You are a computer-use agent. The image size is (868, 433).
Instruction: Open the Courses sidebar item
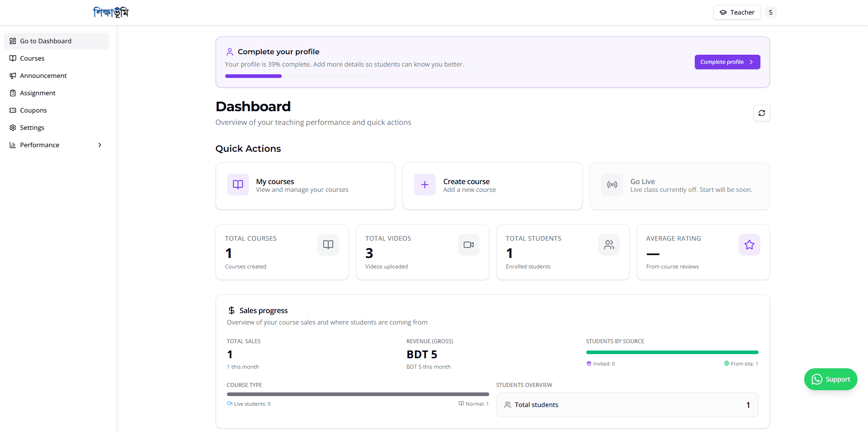click(x=57, y=58)
